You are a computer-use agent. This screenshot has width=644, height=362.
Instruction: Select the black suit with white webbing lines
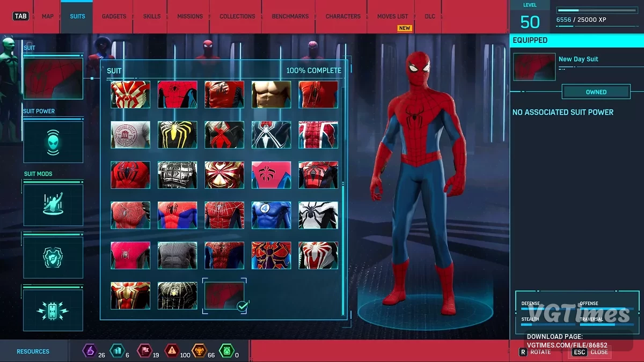coord(177,295)
